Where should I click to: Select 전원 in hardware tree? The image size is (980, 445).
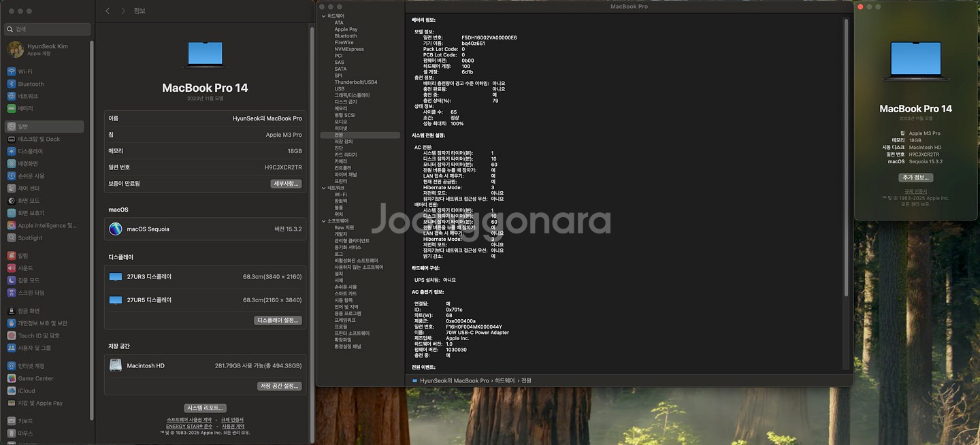coord(360,135)
